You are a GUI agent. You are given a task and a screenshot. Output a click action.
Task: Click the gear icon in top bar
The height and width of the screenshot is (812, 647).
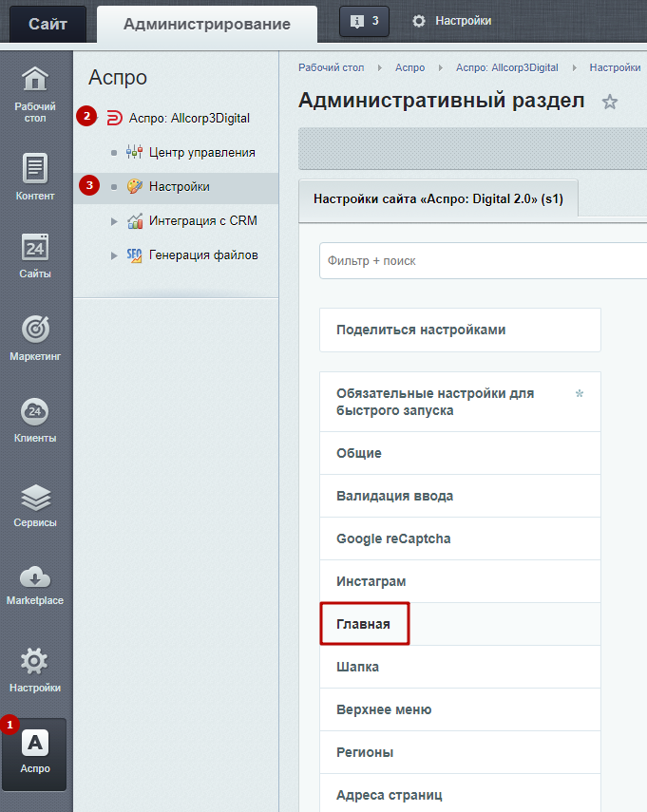tap(419, 21)
